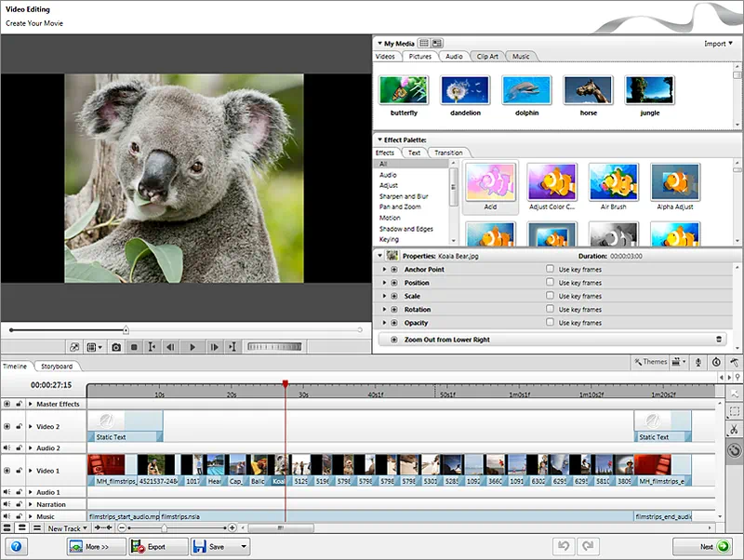Click the Undo arrow button
The height and width of the screenshot is (560, 744).
click(564, 546)
